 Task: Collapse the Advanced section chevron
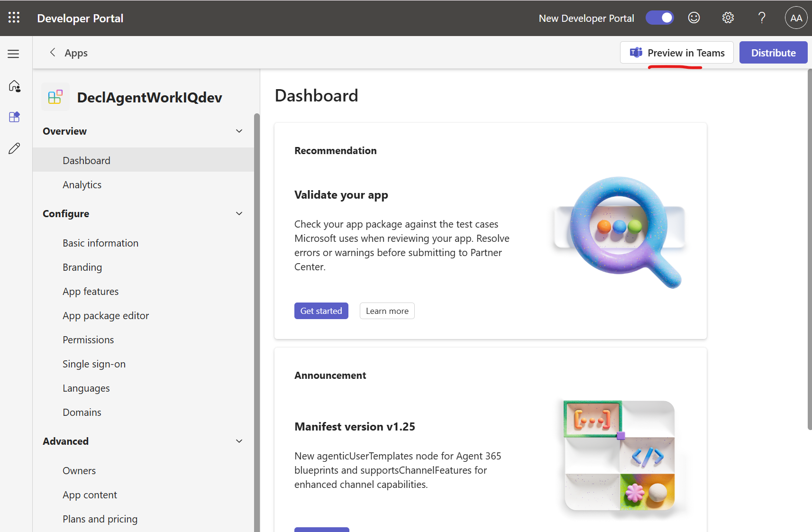tap(239, 441)
